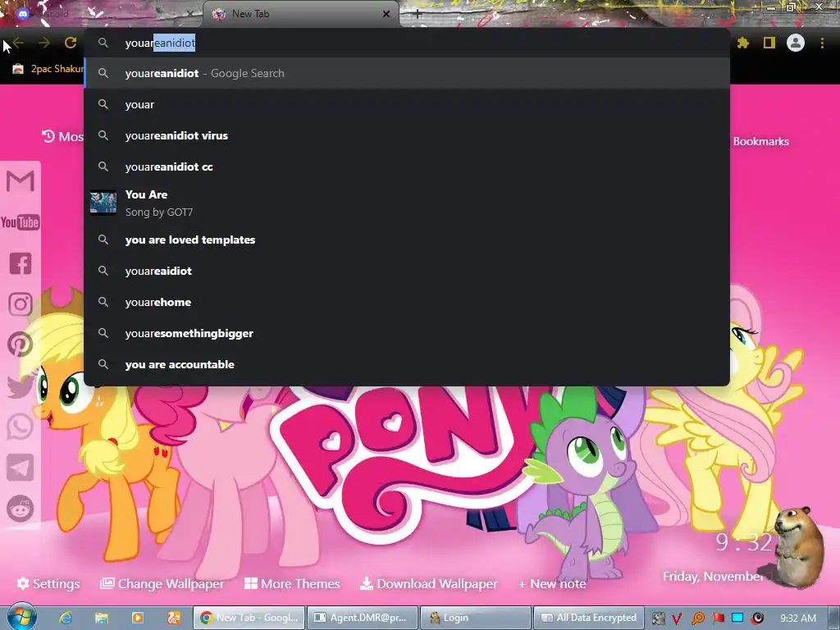Click the GOT7 song thumbnail image
840x630 pixels.
(103, 203)
